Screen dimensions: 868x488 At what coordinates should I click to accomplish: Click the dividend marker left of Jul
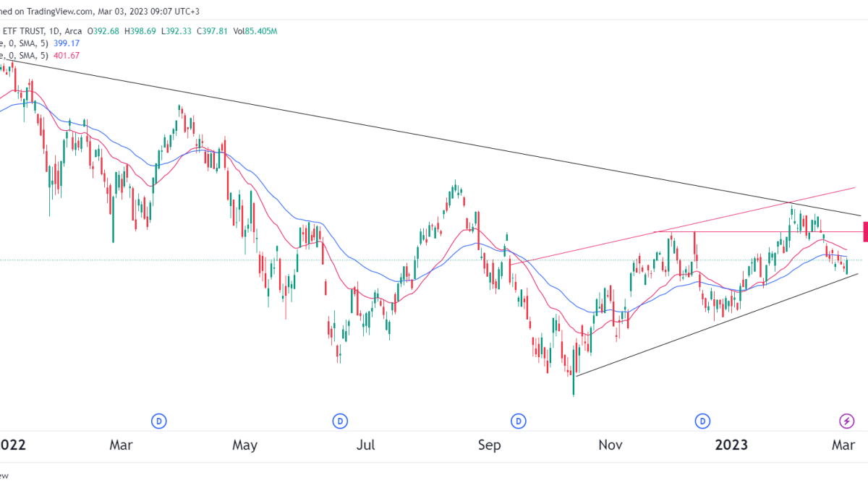point(339,420)
